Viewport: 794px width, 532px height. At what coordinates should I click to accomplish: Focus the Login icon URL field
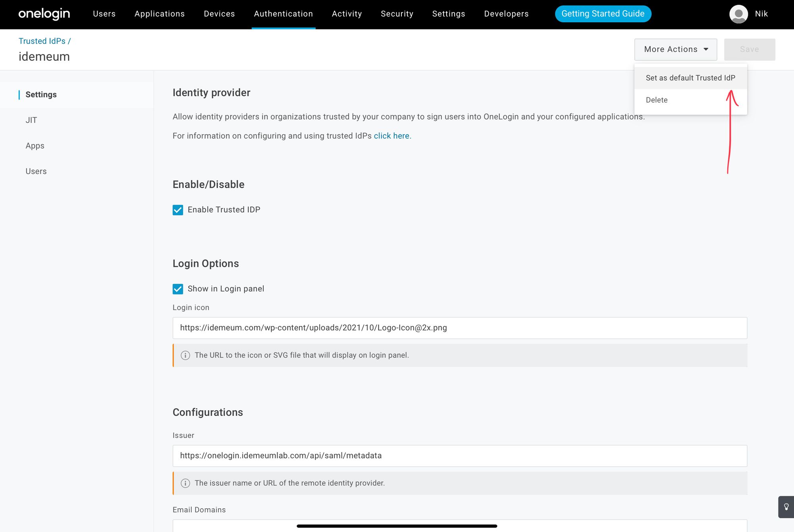click(x=460, y=328)
